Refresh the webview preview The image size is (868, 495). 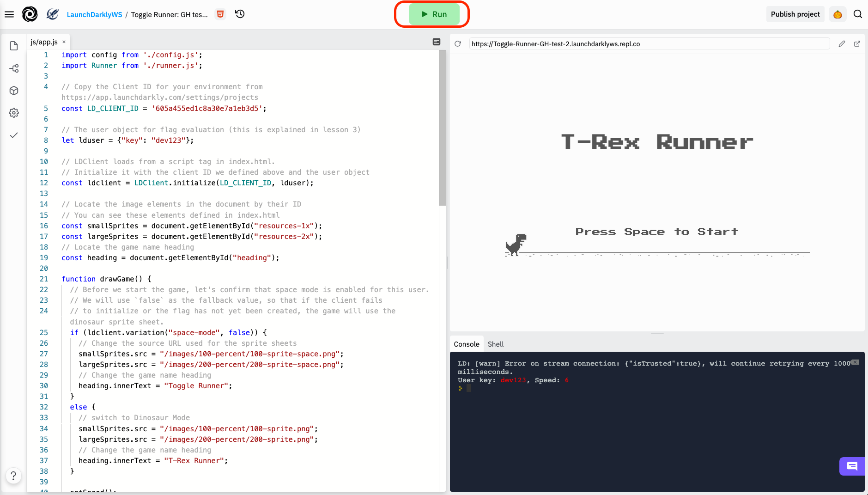coord(458,43)
